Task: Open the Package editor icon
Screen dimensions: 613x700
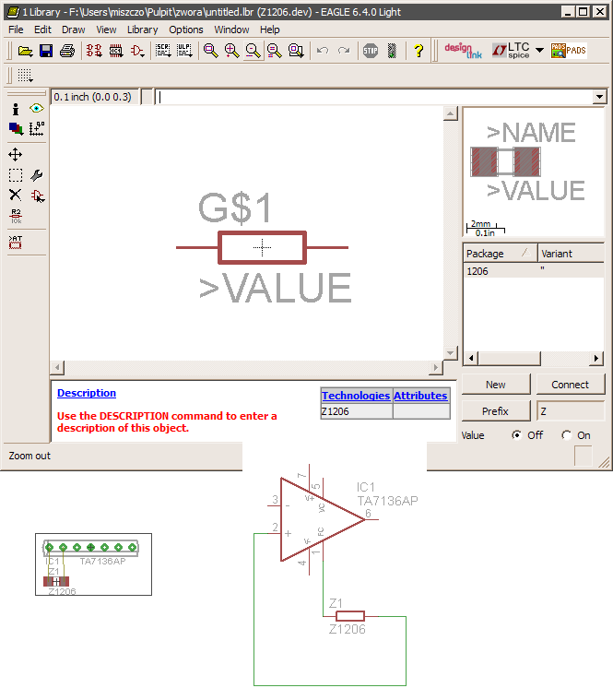Action: (x=116, y=51)
